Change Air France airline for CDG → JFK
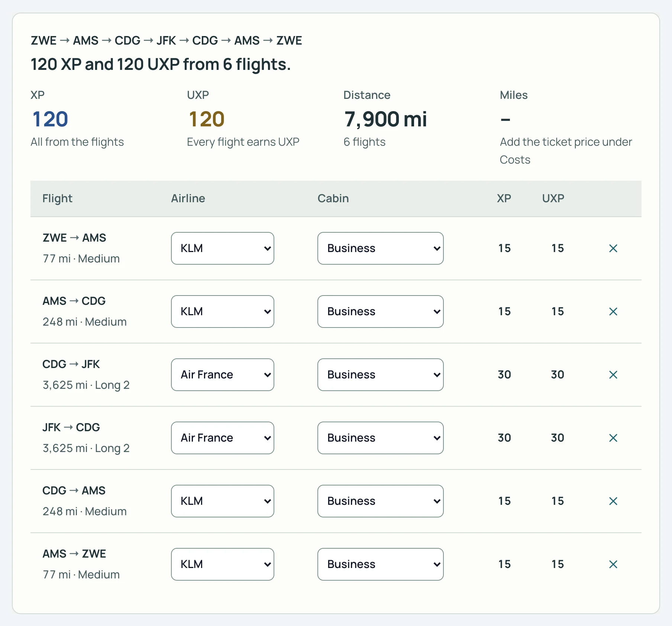Screen dimensions: 672x626 tap(223, 375)
